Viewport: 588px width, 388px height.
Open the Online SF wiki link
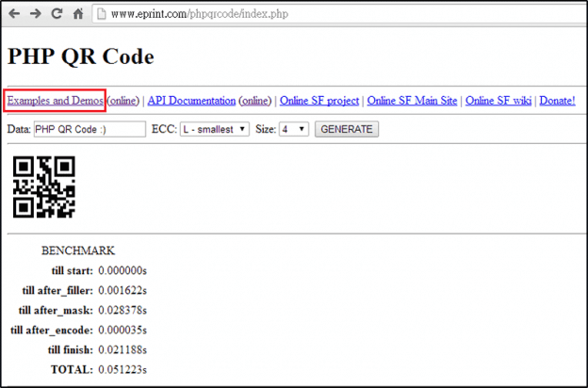pos(498,100)
